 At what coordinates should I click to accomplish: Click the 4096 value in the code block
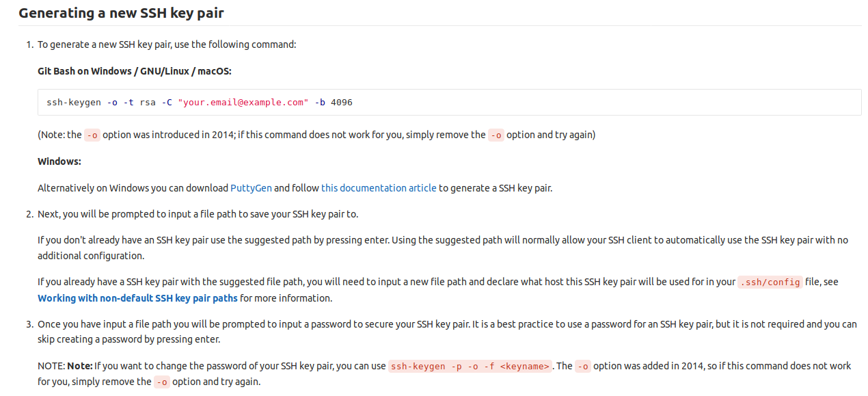coord(341,103)
